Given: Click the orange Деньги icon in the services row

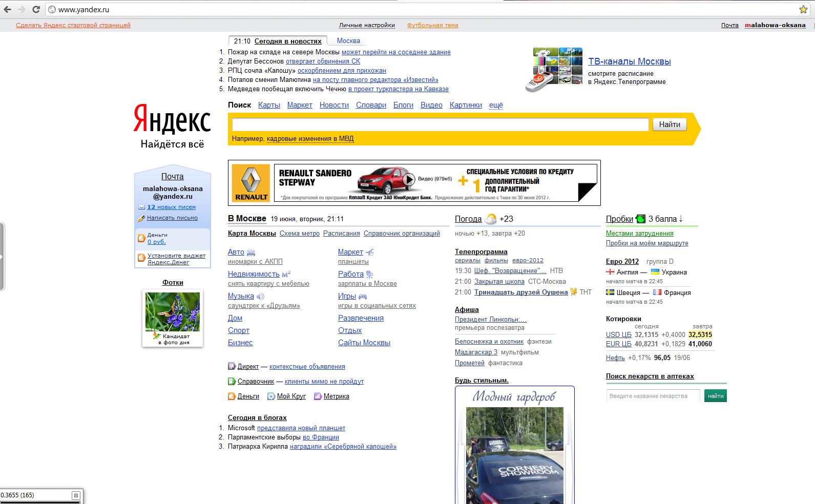Looking at the screenshot, I should (x=232, y=396).
